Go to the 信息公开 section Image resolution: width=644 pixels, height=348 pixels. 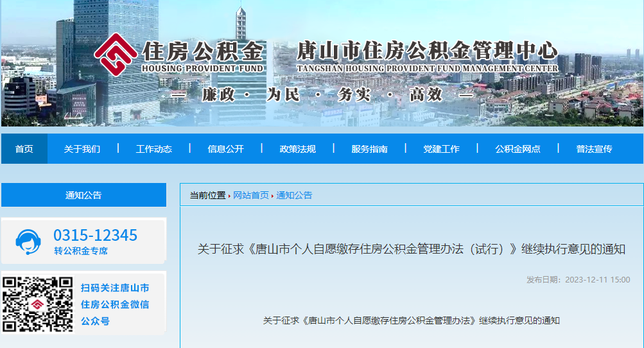point(226,149)
